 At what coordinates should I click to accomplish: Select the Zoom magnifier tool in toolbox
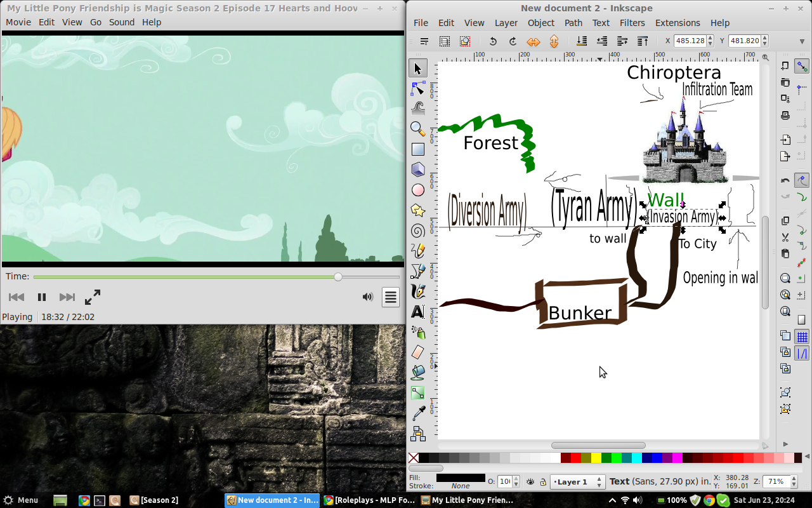coord(418,130)
